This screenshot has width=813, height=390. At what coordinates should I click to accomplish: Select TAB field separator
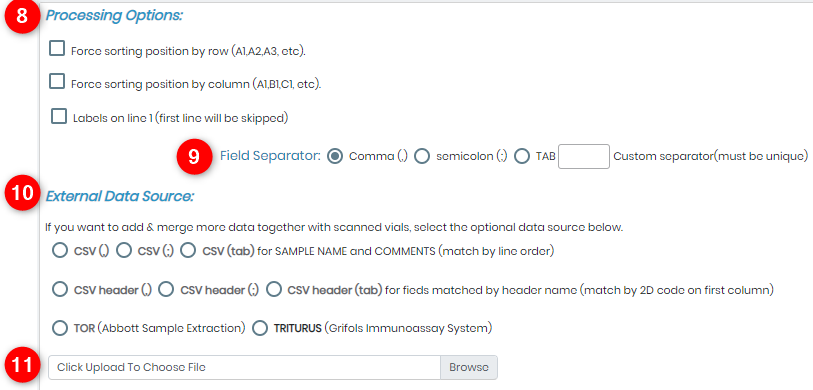pos(522,156)
